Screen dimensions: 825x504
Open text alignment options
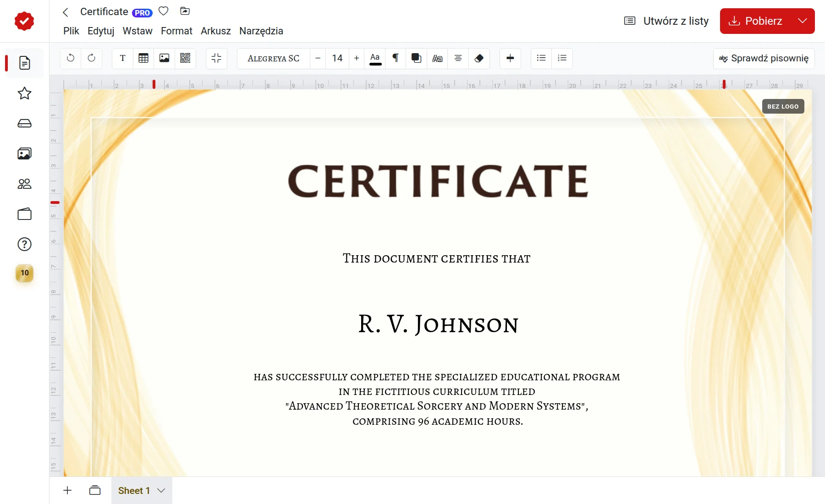(x=458, y=58)
